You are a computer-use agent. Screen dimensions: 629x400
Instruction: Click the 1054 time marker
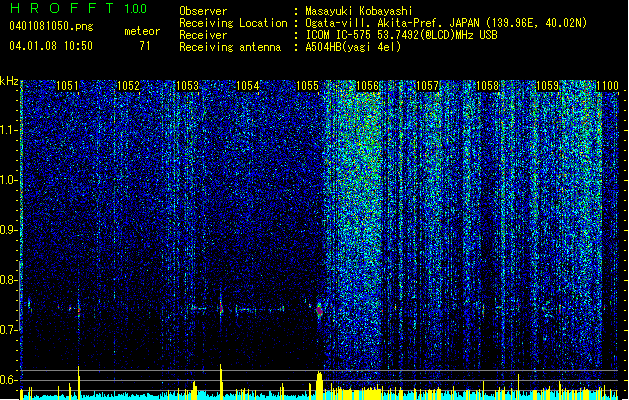[248, 86]
